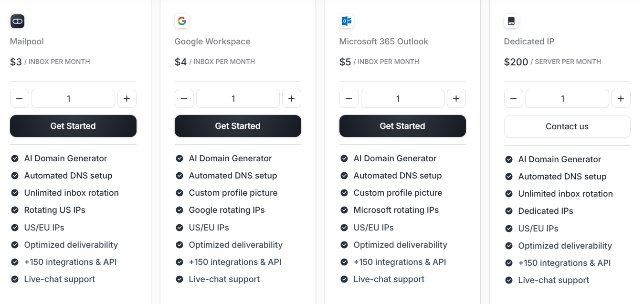Click the Dedicated IP server icon
The image size is (644, 304).
[x=511, y=21]
